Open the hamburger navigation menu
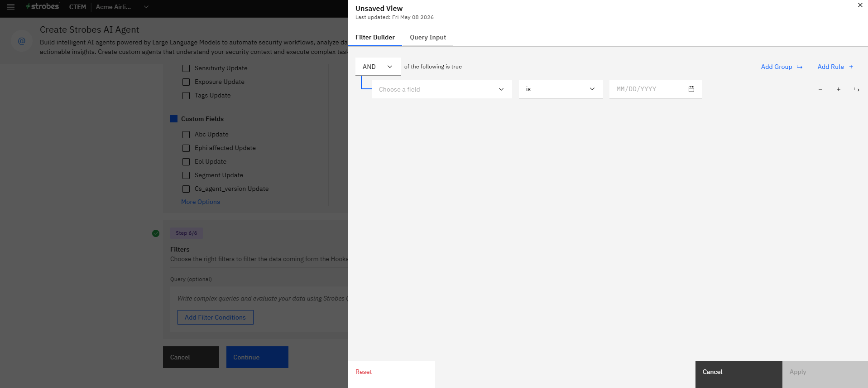The image size is (868, 388). tap(11, 7)
